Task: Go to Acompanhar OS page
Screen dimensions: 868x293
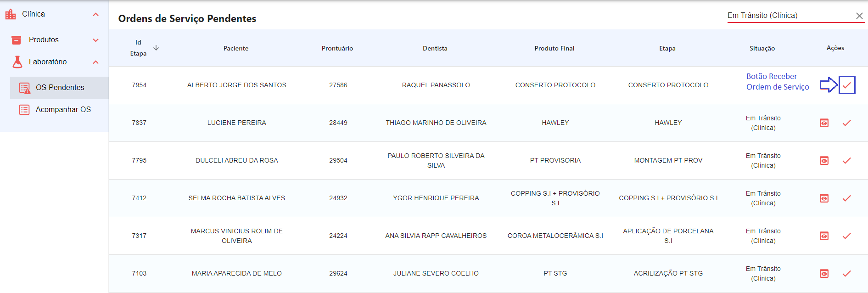Action: [63, 110]
